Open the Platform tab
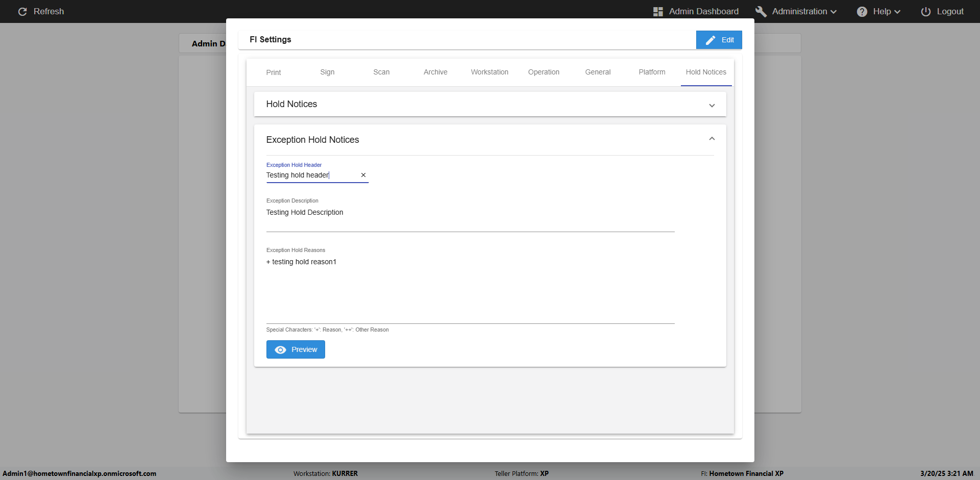980x480 pixels. click(652, 72)
